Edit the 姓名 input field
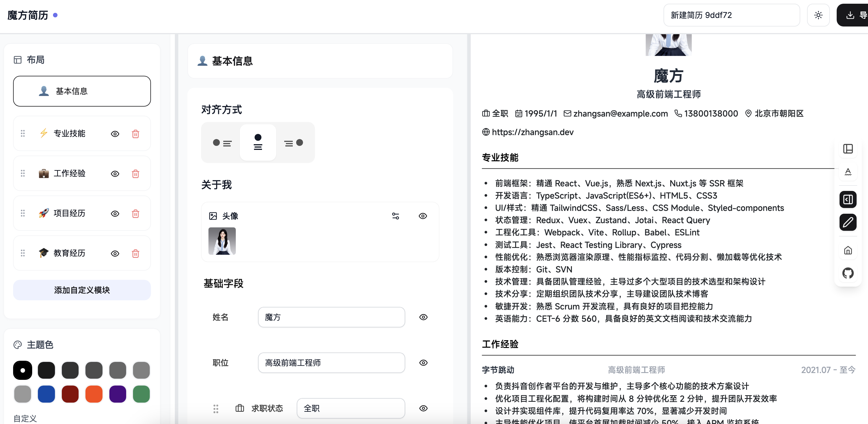 (331, 317)
